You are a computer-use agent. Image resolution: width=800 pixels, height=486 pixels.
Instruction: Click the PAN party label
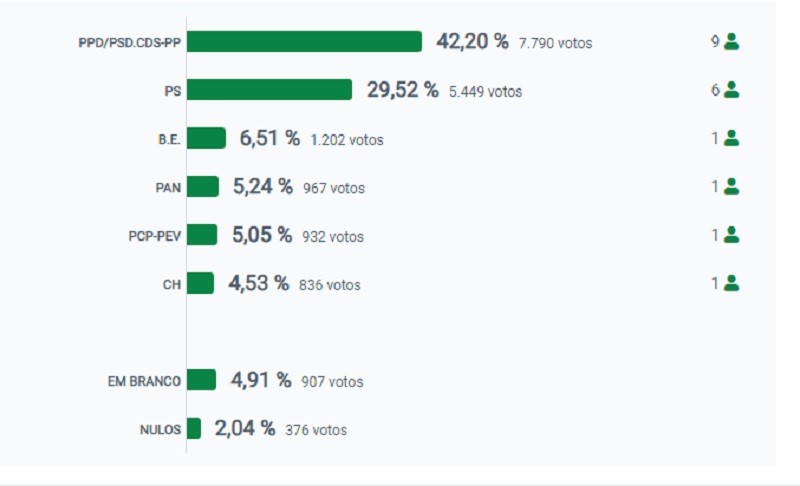(x=168, y=188)
